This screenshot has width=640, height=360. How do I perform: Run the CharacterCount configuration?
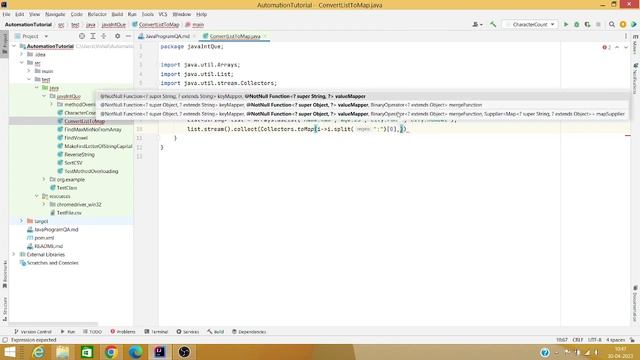pos(566,24)
